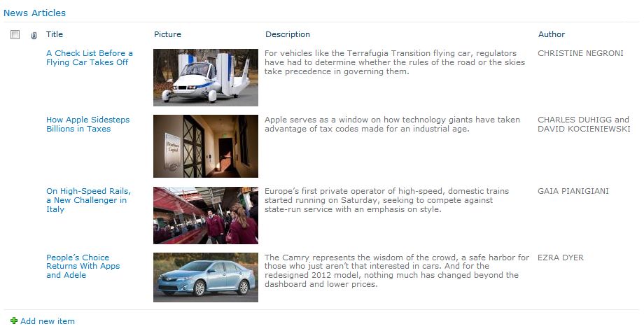
Task: Open 'People's Choice Returns With Apps' article
Action: (x=83, y=266)
